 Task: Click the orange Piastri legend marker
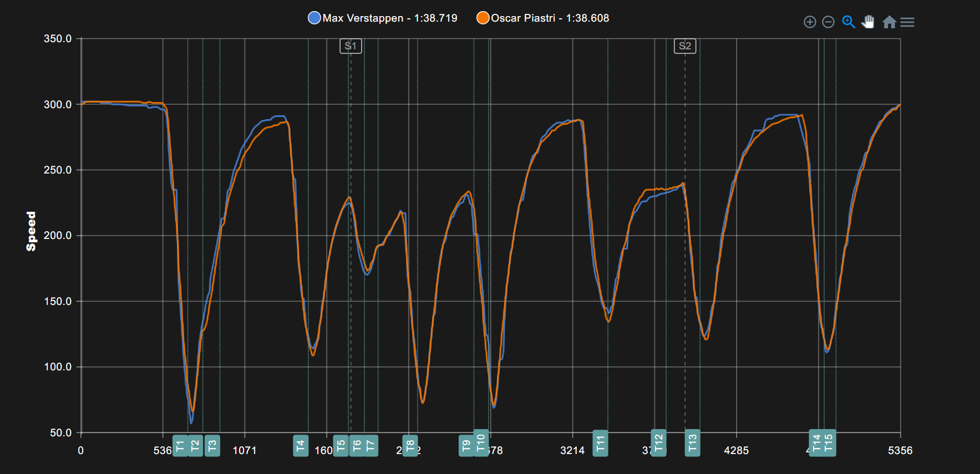483,18
